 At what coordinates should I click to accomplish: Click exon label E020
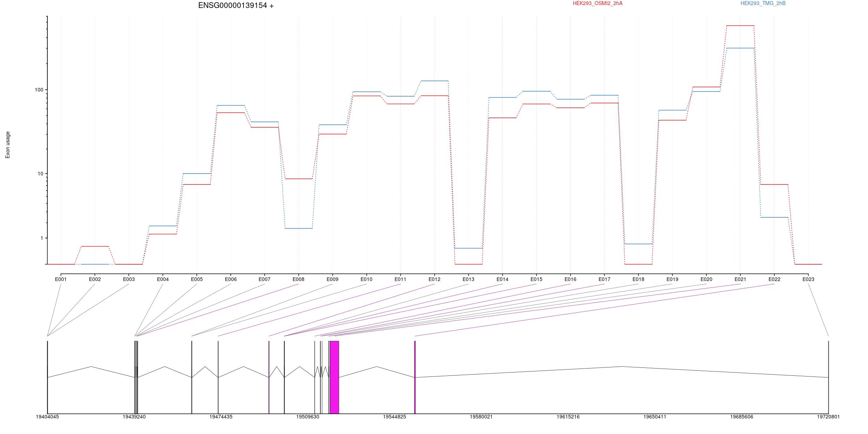pyautogui.click(x=706, y=279)
